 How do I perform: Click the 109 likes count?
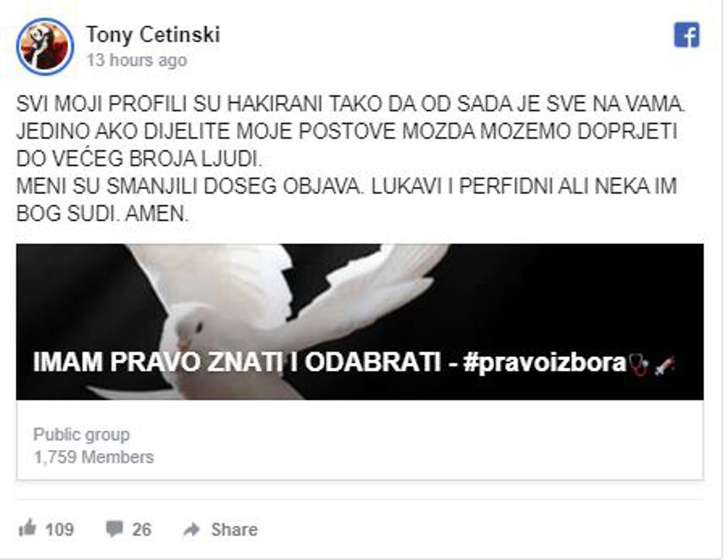pos(60,529)
